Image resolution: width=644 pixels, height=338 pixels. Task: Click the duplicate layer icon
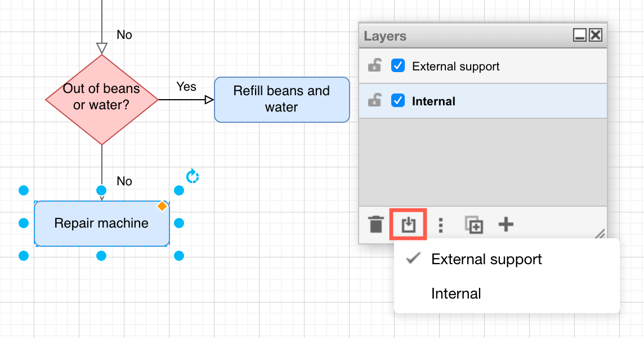click(x=473, y=225)
